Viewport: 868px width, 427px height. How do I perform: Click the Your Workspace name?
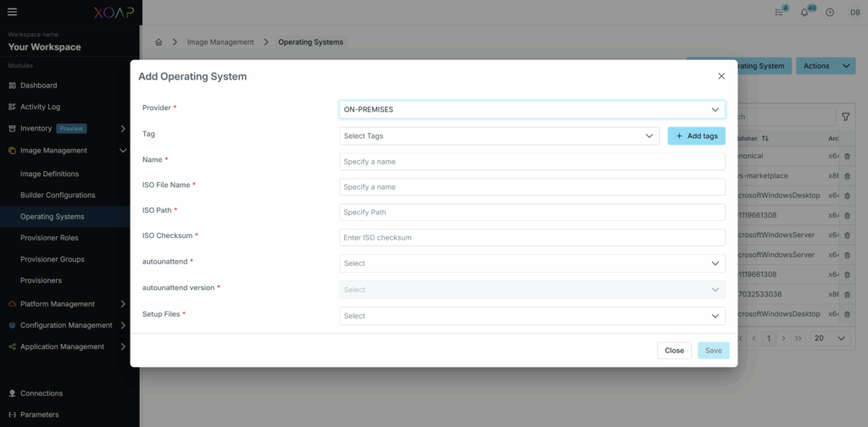point(44,47)
